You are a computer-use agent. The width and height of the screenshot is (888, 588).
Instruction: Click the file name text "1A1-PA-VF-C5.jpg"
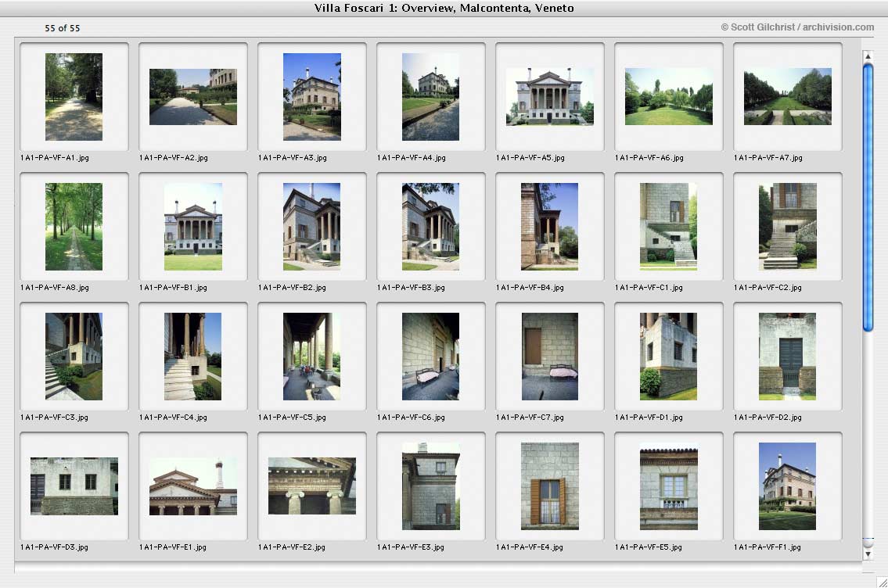pos(293,417)
